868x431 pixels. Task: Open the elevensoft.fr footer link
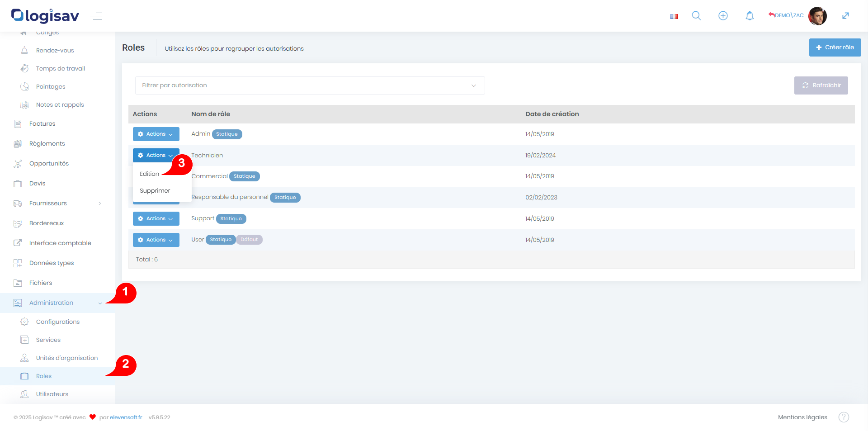(126, 417)
